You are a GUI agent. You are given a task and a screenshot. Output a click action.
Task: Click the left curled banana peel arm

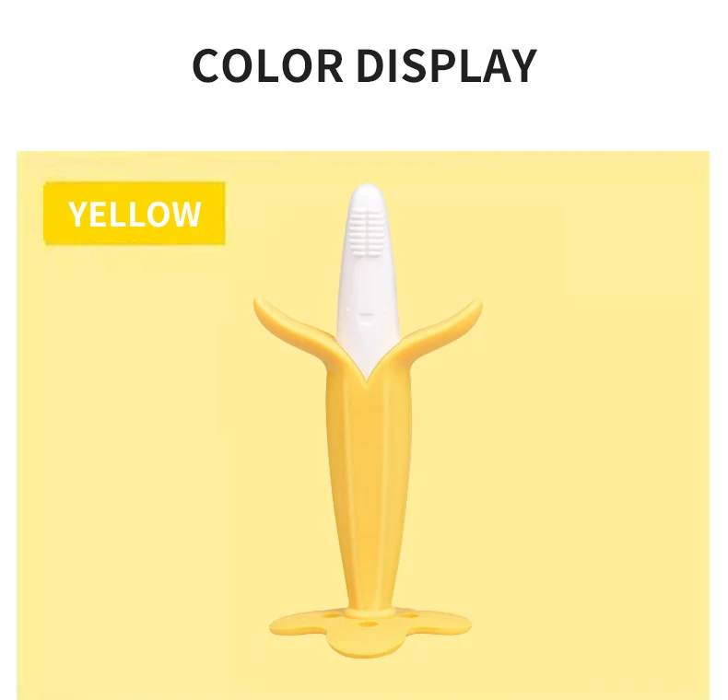pyautogui.click(x=292, y=325)
